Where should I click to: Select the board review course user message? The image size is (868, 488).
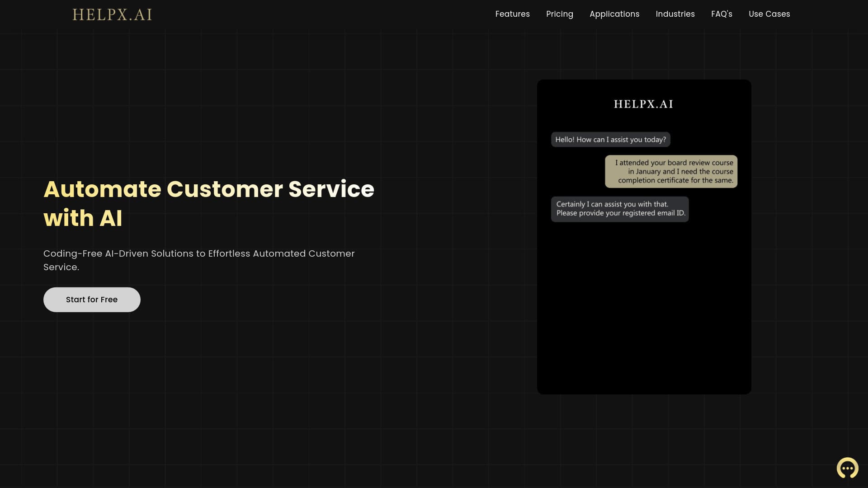click(x=671, y=171)
